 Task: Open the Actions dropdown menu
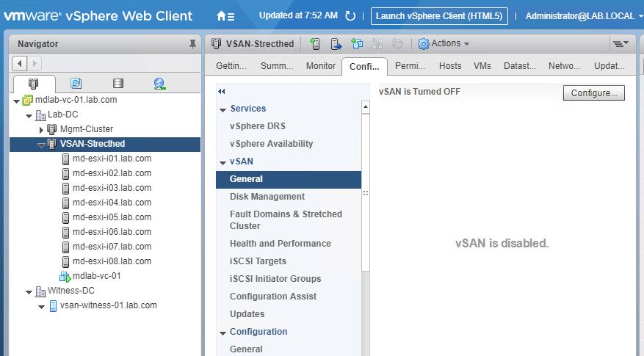[x=450, y=43]
